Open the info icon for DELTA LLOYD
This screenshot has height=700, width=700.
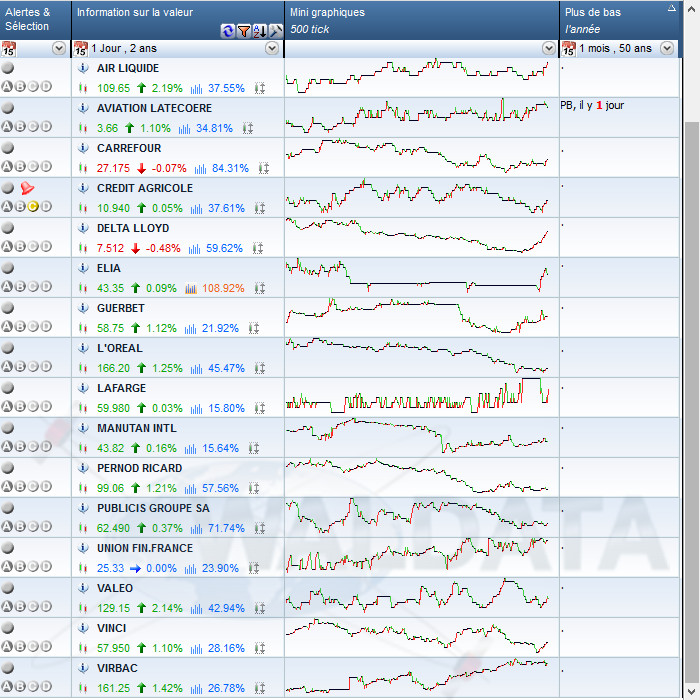(83, 228)
